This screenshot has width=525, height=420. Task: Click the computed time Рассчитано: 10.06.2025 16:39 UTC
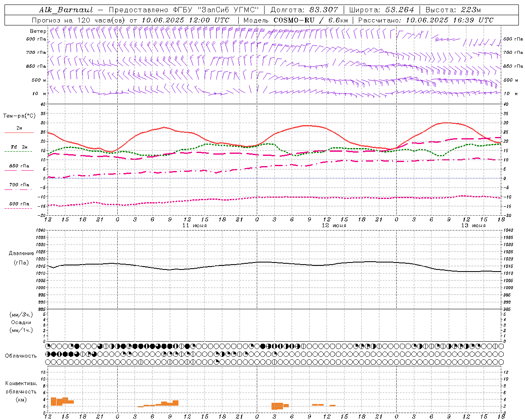(x=426, y=20)
